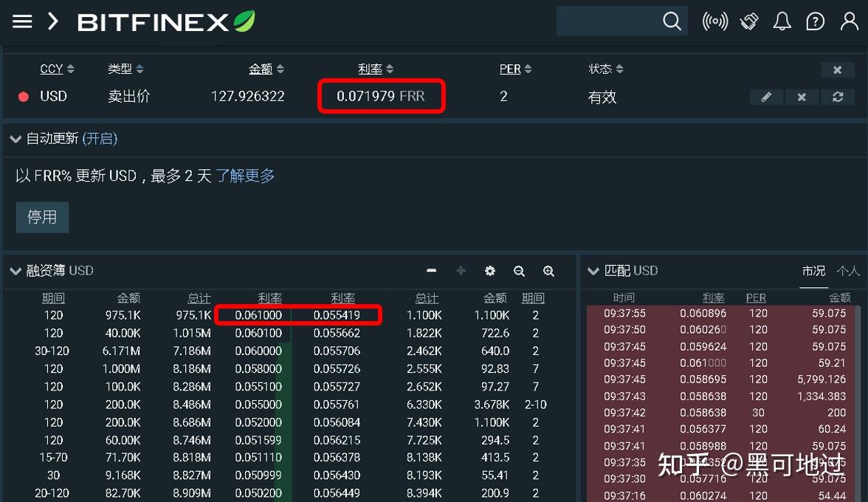
Task: Click the 停用 button
Action: (x=42, y=217)
